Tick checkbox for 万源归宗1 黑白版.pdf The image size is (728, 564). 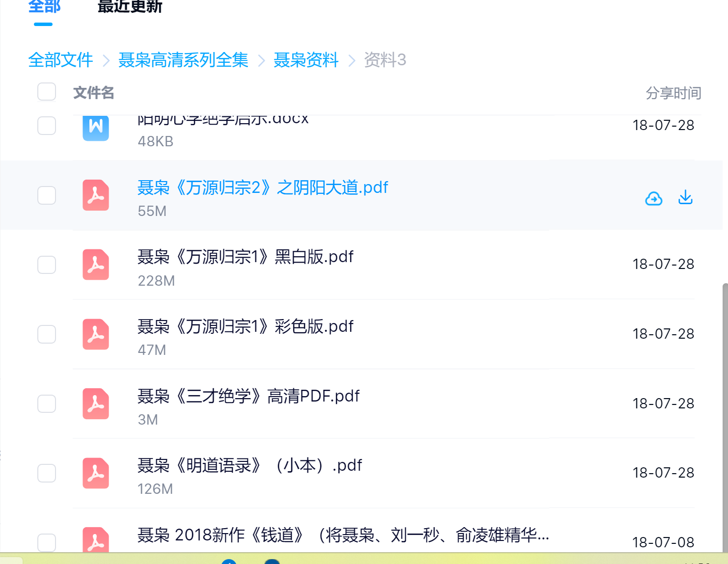point(47,265)
